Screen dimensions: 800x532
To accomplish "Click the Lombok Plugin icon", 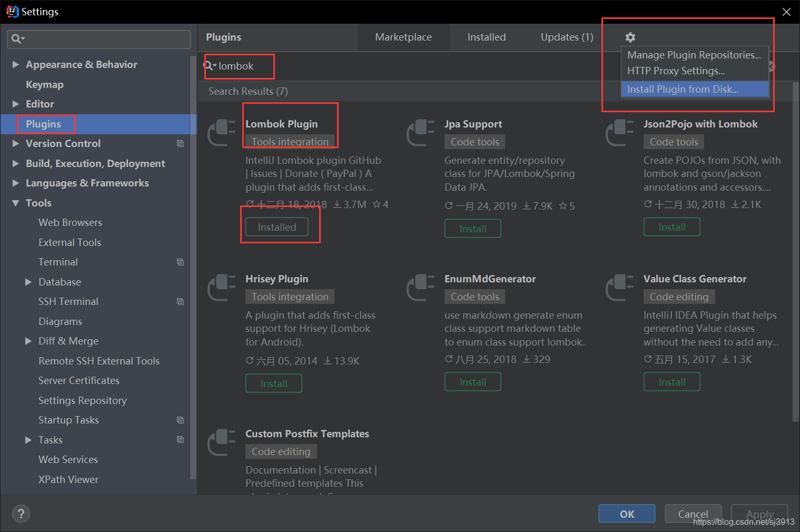I will pos(222,133).
